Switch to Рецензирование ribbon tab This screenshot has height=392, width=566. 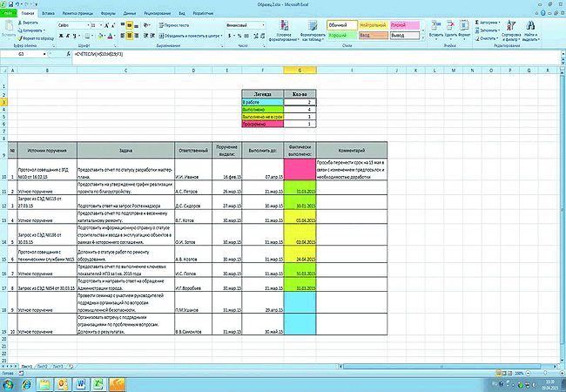pos(158,13)
